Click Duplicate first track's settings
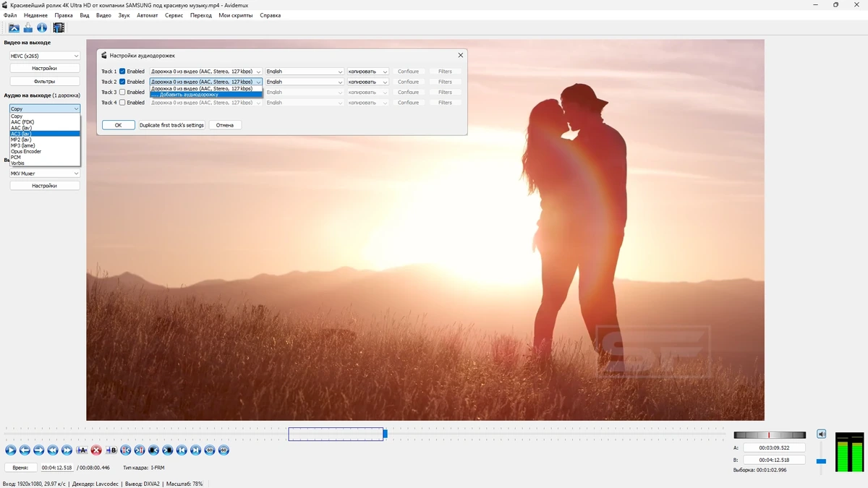Image resolution: width=868 pixels, height=488 pixels. click(x=171, y=125)
